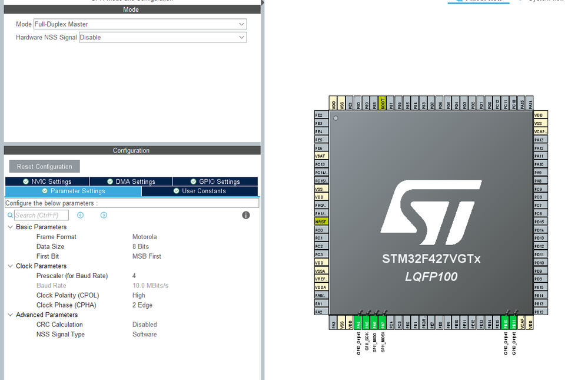Open the User Constants tab
The height and width of the screenshot is (380, 588).
pyautogui.click(x=200, y=191)
